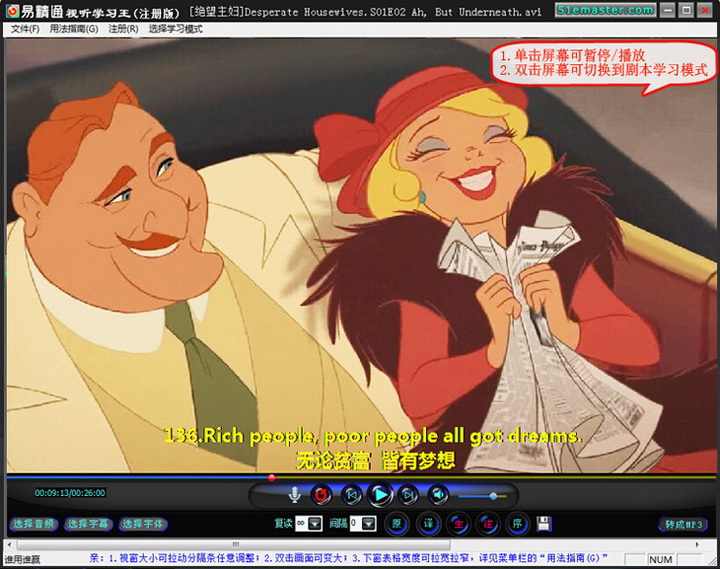The image size is (720, 569).
Task: Click the 间隔 interval value field
Action: point(356,524)
